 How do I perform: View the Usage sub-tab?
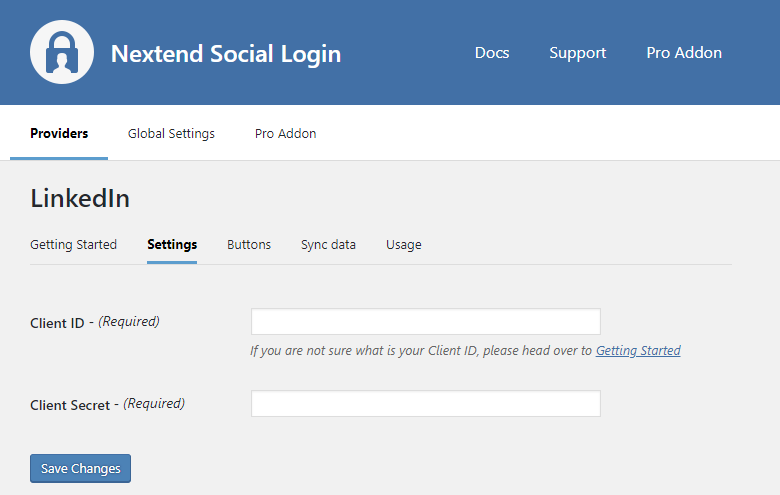click(403, 244)
